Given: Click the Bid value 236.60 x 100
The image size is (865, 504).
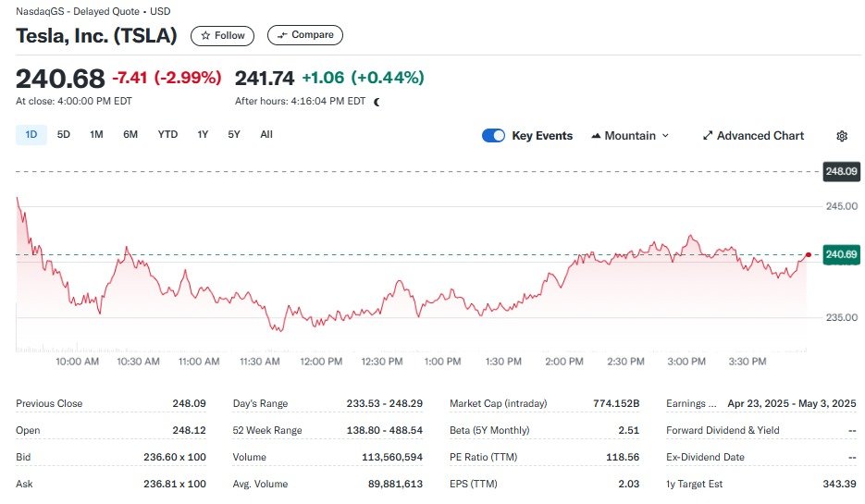Looking at the screenshot, I should click(175, 457).
